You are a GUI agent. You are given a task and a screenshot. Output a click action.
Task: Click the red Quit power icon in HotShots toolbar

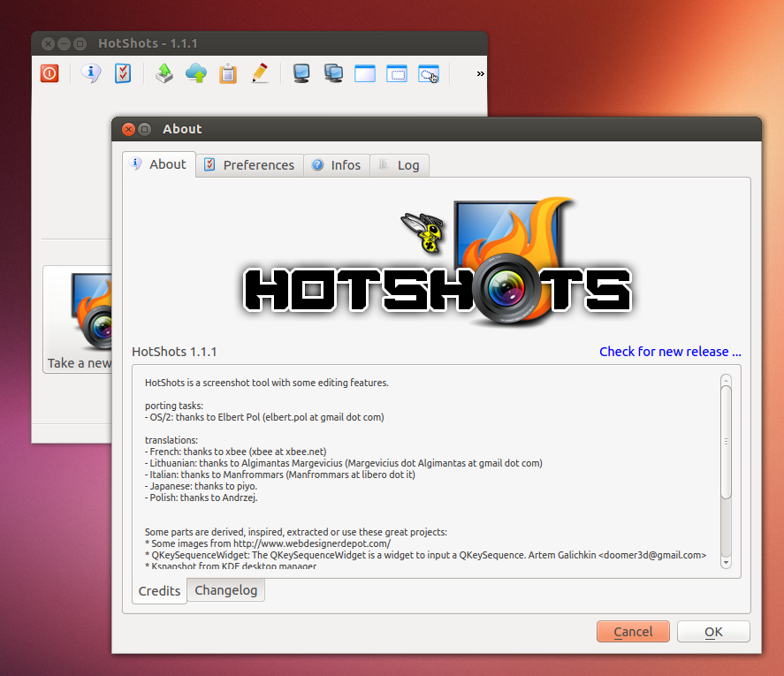coord(49,73)
